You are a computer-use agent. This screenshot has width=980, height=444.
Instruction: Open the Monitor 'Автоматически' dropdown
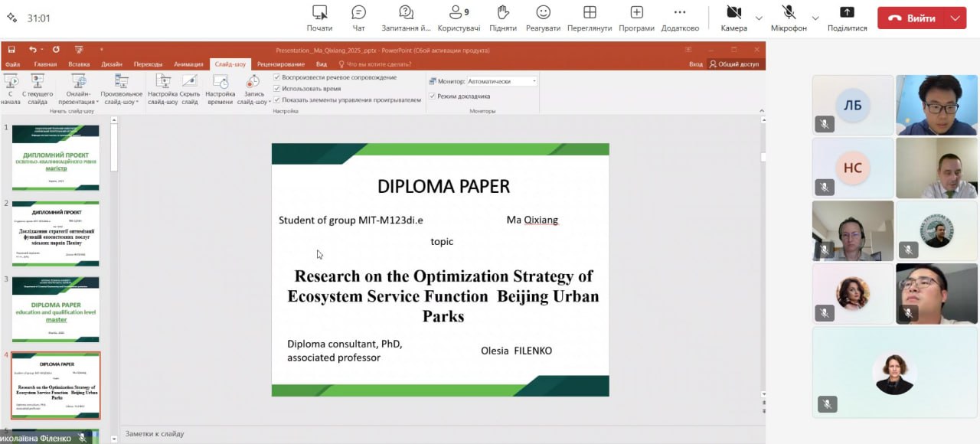pos(501,81)
